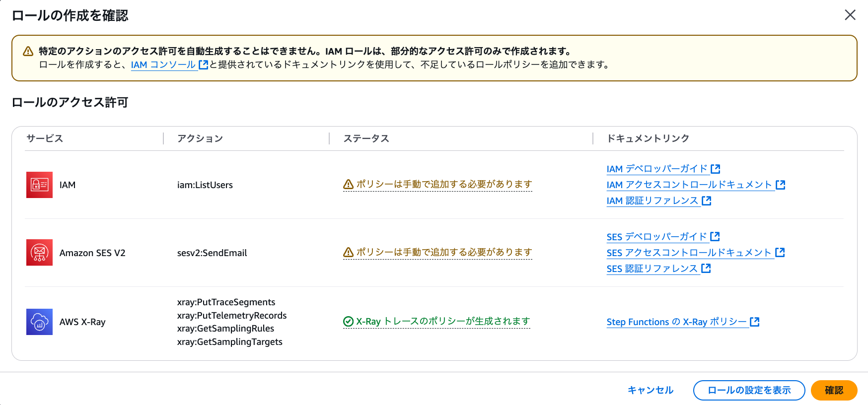Open SES デベロッパーガイド link
868x405 pixels.
(656, 237)
